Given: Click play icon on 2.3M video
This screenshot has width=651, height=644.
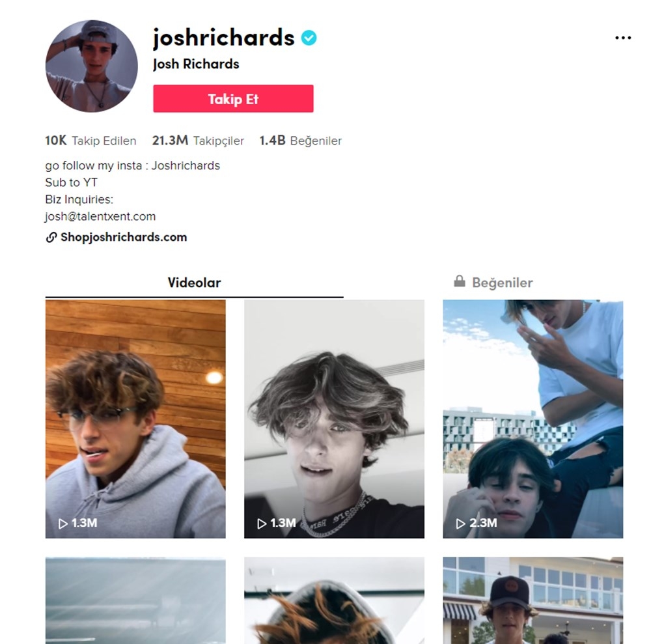Looking at the screenshot, I should [x=460, y=524].
